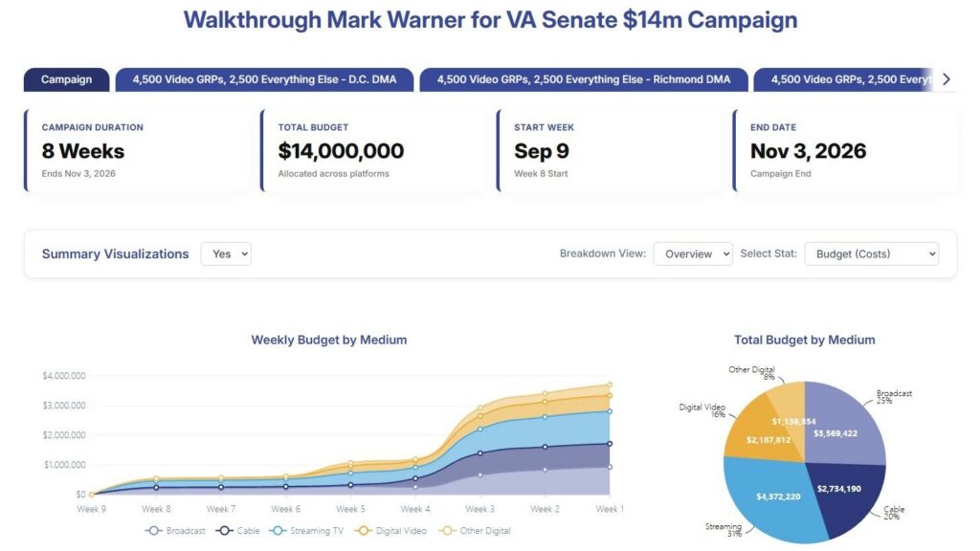The image size is (980, 551).
Task: Open the Summary Visualizations Yes dropdown
Action: point(226,253)
